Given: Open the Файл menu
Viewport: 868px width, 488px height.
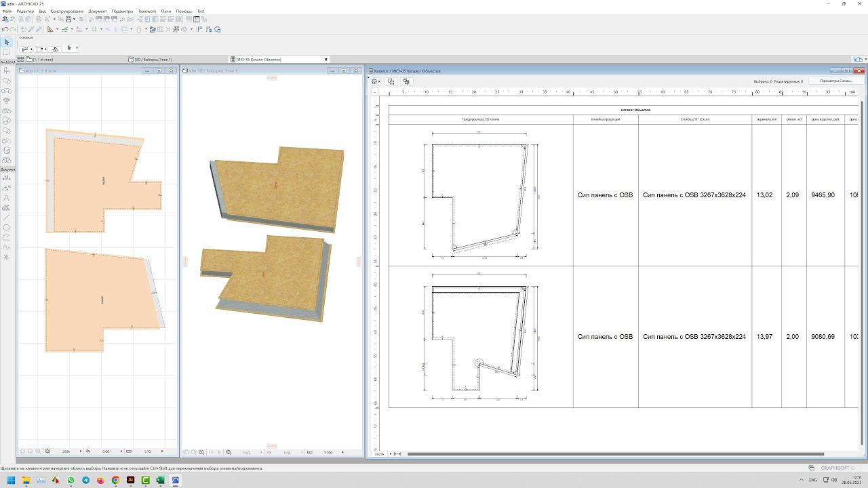Looking at the screenshot, I should click(x=7, y=12).
